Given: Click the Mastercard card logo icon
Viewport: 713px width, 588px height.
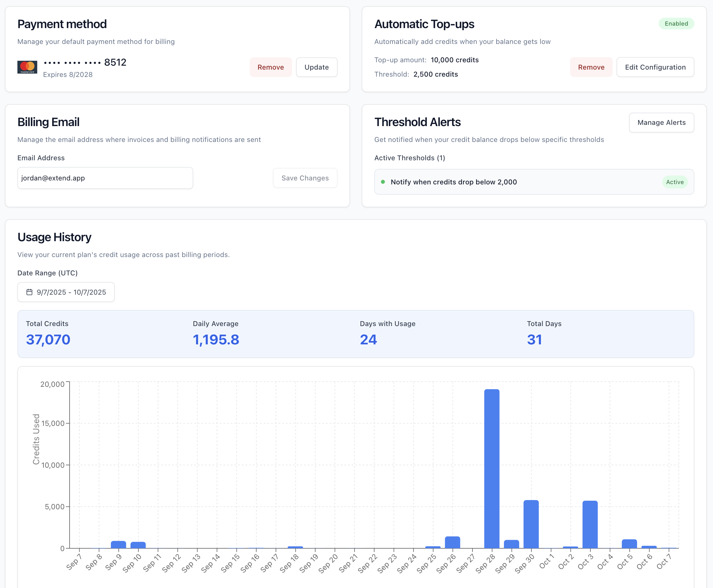Looking at the screenshot, I should click(27, 67).
